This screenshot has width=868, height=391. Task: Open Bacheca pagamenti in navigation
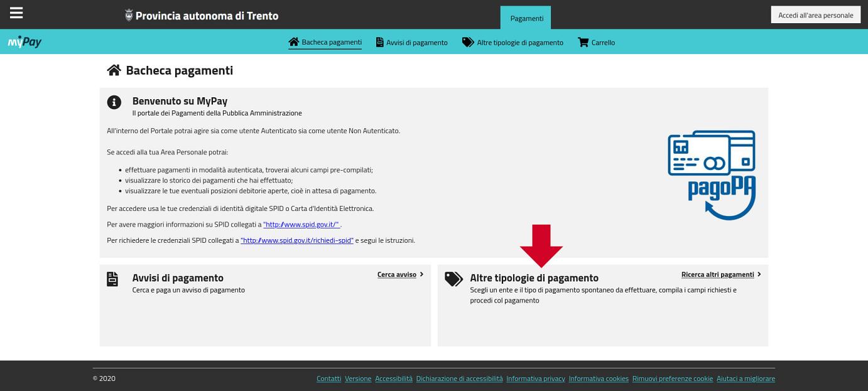pos(325,43)
